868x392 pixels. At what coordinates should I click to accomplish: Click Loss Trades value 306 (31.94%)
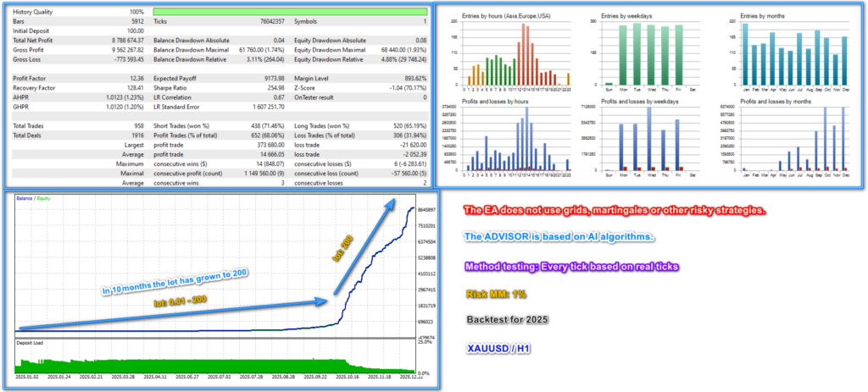pyautogui.click(x=409, y=135)
